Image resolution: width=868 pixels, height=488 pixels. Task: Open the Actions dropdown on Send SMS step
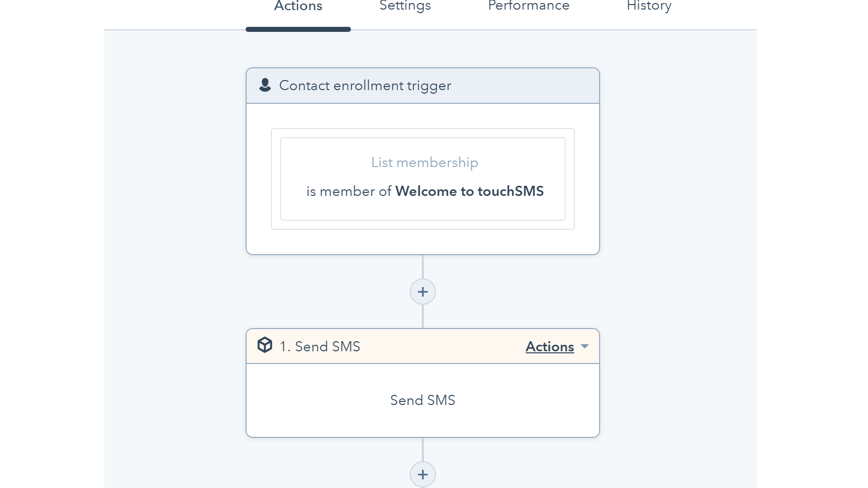[x=550, y=347]
